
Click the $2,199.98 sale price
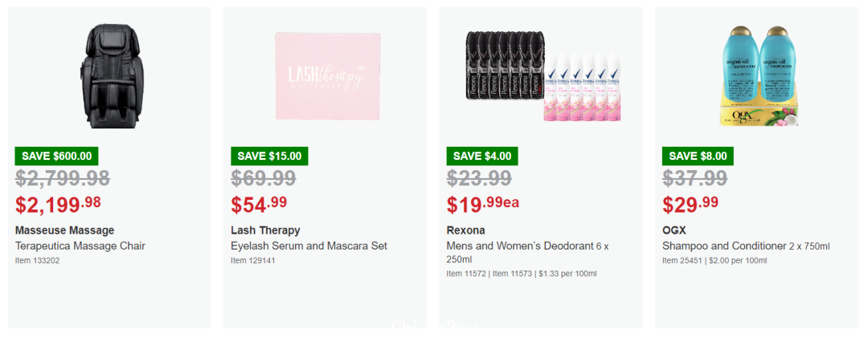point(58,205)
